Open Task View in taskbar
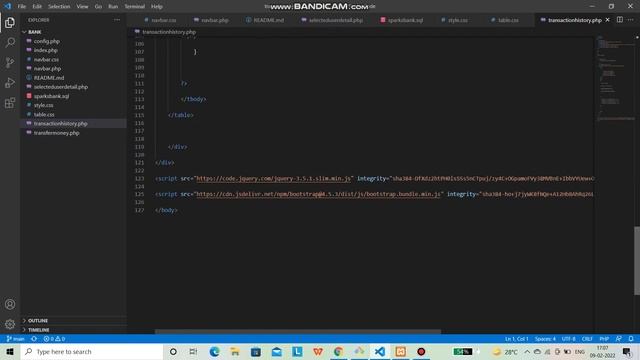The image size is (640, 360). pyautogui.click(x=193, y=351)
